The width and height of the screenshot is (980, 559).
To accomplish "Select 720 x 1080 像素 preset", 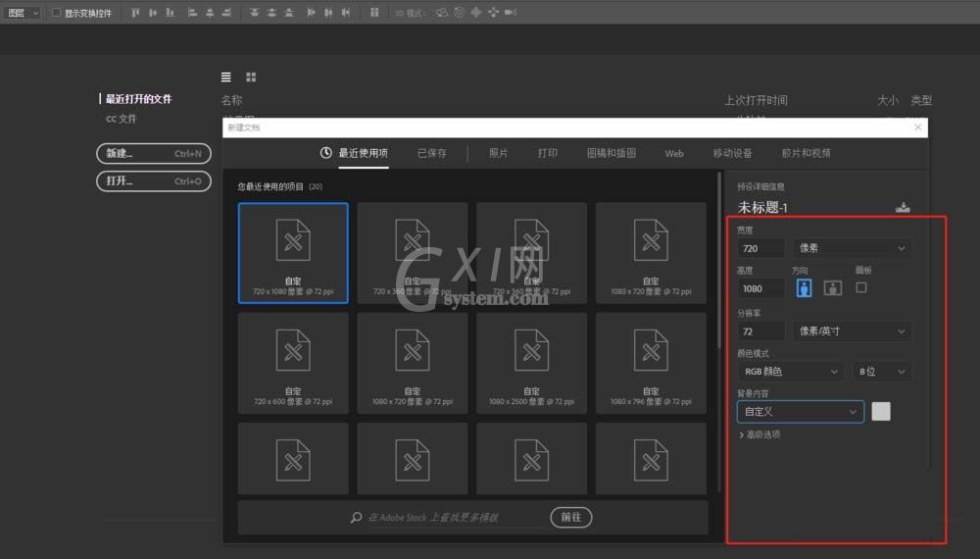I will click(x=293, y=253).
